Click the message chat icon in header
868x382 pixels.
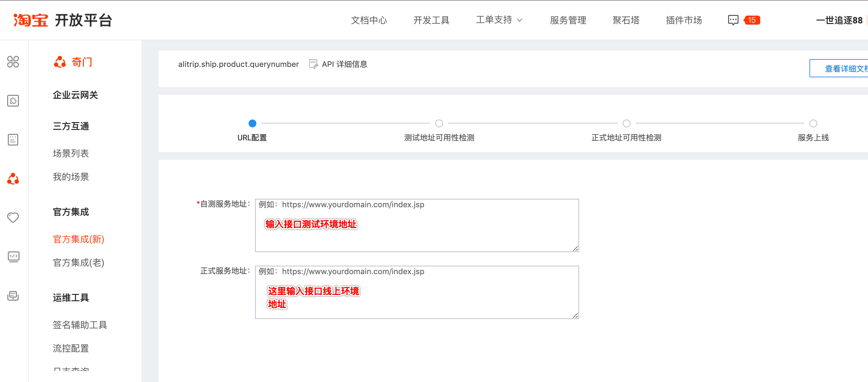point(733,20)
